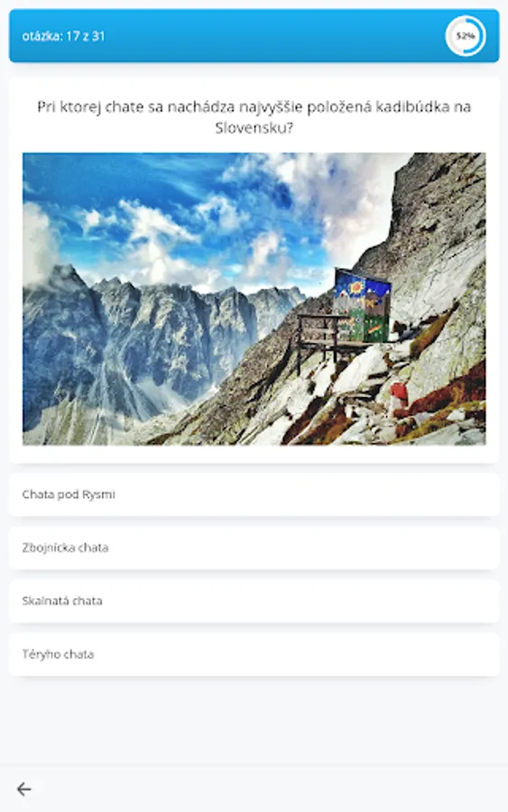This screenshot has width=508, height=812.
Task: Click the 'otázka: 17 z 31' counter
Action: pyautogui.click(x=63, y=36)
